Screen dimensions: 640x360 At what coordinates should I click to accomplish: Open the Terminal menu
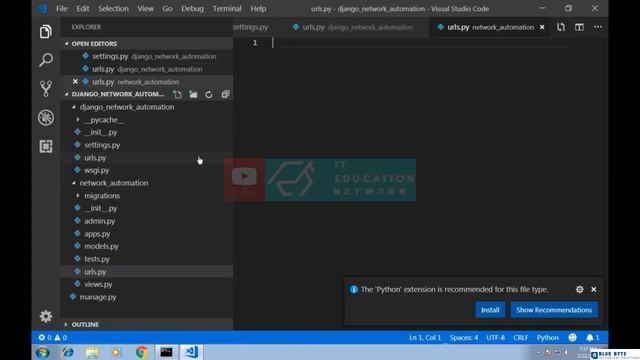[227, 9]
